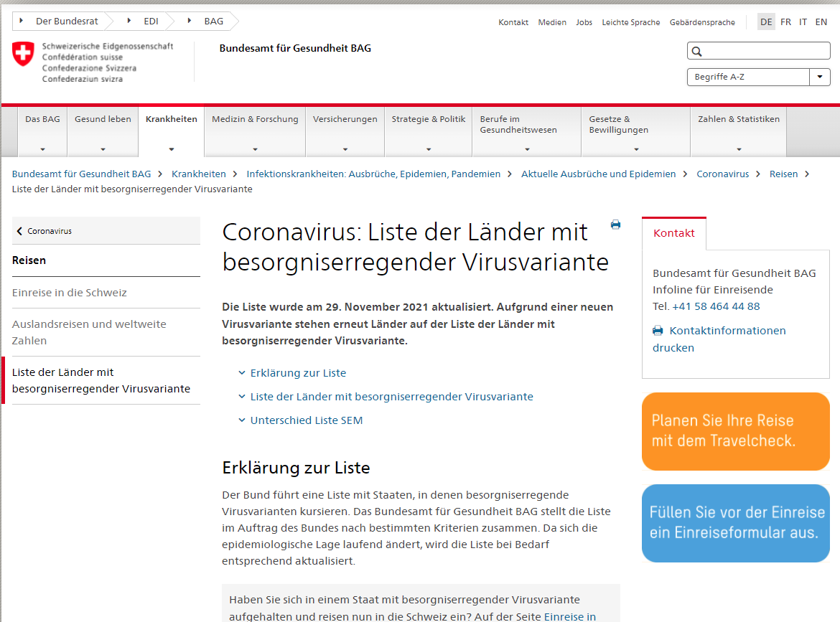Select the Kontakt tab in the sidebar box
The image size is (840, 622).
tap(674, 233)
